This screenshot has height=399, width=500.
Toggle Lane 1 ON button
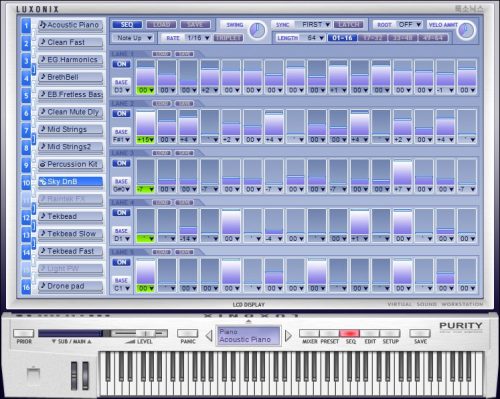point(121,64)
